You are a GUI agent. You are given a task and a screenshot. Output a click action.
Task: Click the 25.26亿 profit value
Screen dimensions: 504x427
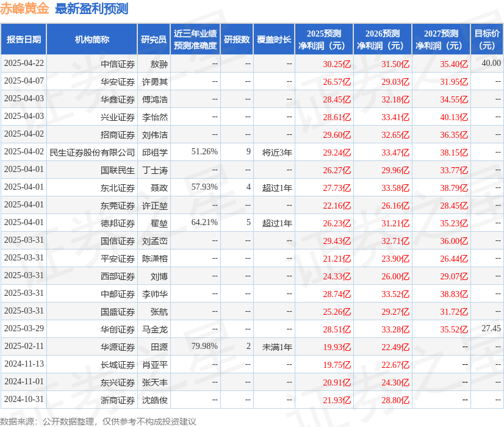[x=337, y=311]
